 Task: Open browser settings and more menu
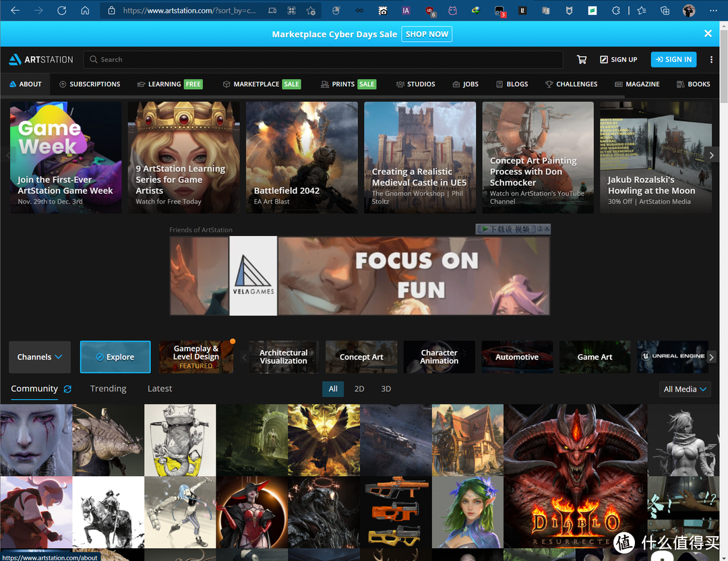click(713, 10)
